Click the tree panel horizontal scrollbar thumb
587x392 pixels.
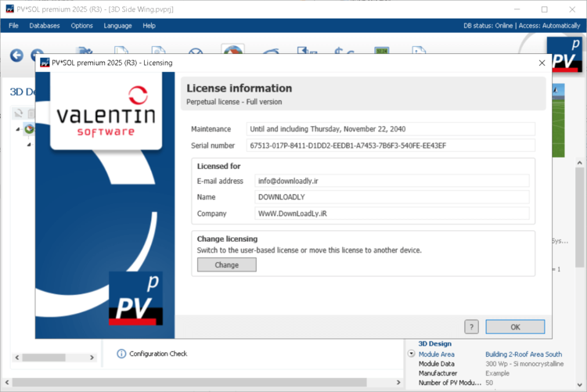click(44, 358)
